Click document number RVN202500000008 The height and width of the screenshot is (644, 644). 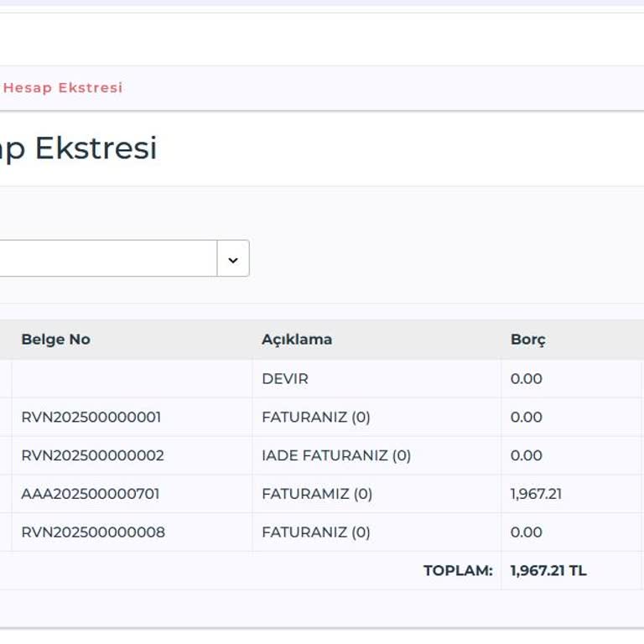[x=93, y=532]
